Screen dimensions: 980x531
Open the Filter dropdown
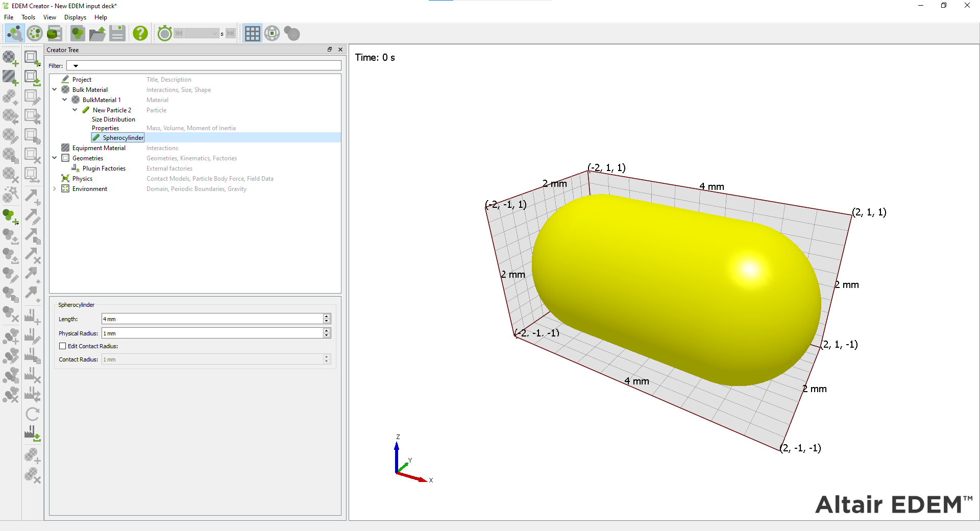click(75, 65)
